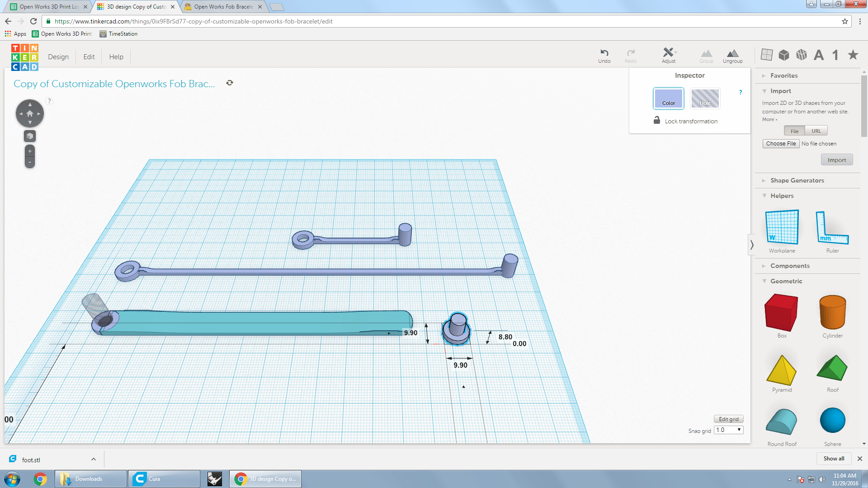Click the Choose File button
The image size is (868, 488).
click(781, 144)
